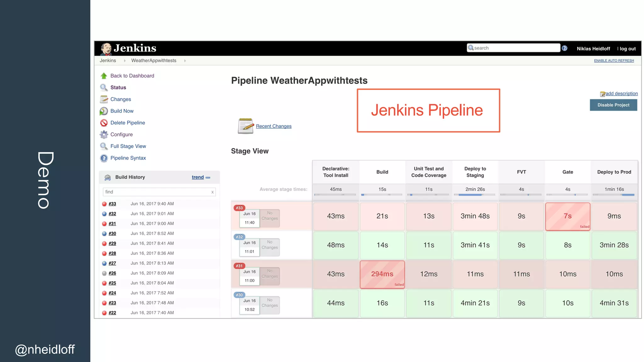Click the failed 294ms Build stage cell
This screenshot has height=362, width=644.
point(382,274)
